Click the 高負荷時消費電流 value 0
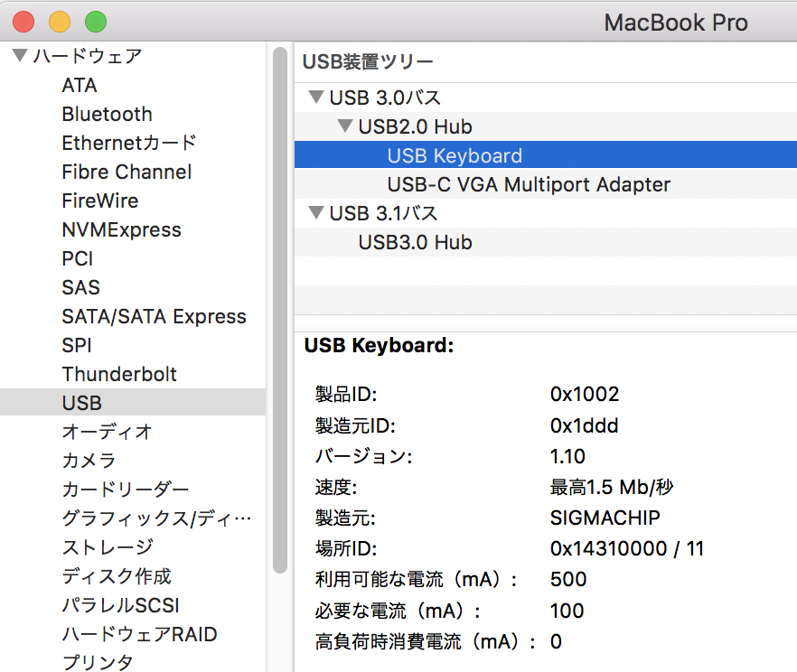 coord(556,641)
